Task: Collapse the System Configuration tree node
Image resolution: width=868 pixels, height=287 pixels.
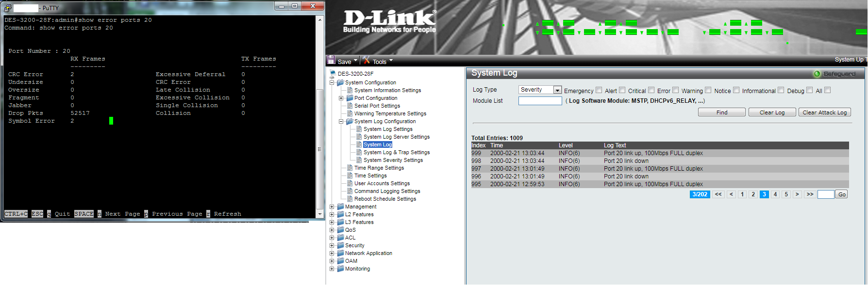Action: point(332,82)
